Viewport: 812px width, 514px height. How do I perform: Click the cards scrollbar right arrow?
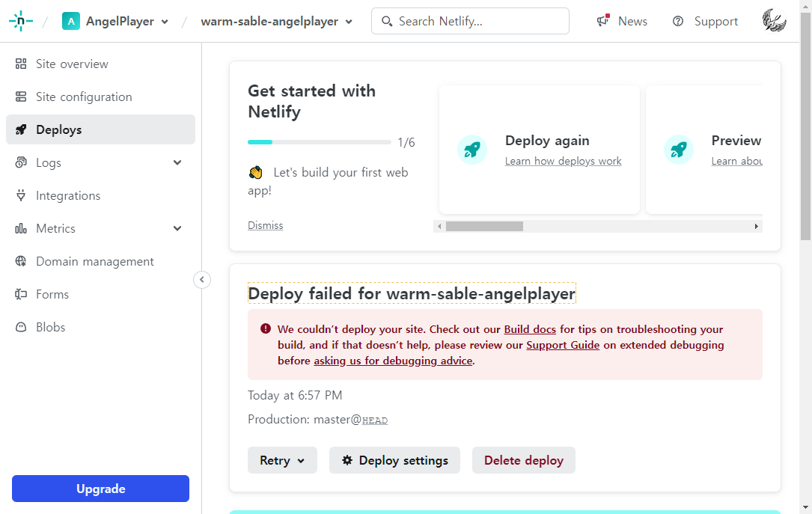click(756, 226)
